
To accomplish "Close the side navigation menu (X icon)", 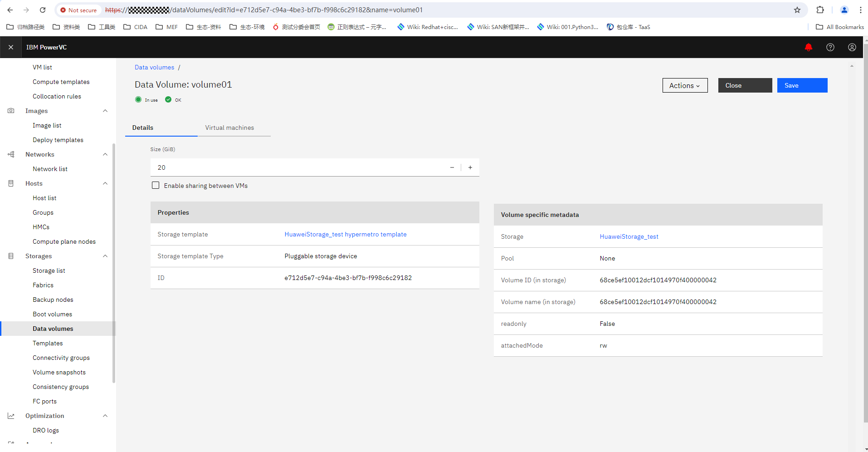I will coord(11,47).
